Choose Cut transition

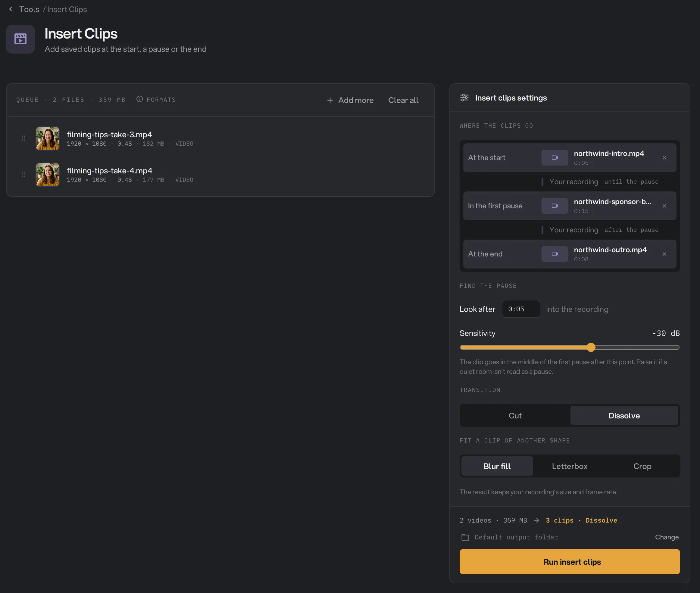click(x=515, y=415)
